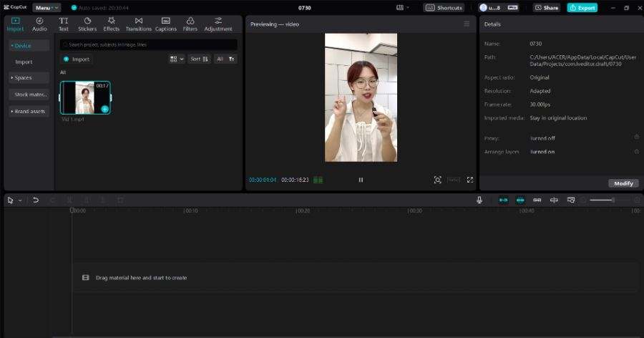
Task: Open the Captions tab
Action: [166, 24]
